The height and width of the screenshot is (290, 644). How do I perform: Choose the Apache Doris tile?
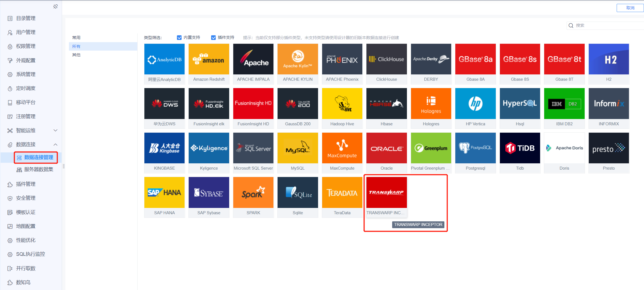click(564, 153)
